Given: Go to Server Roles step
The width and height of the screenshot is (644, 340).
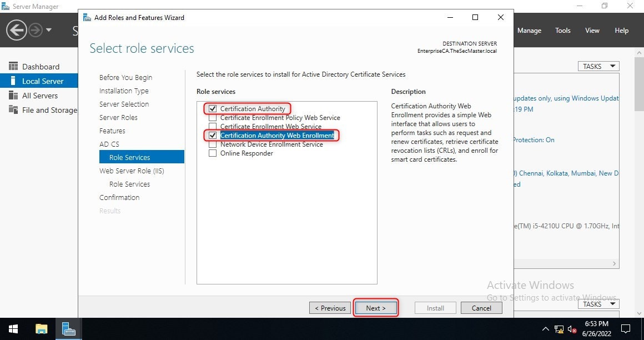Looking at the screenshot, I should [118, 118].
